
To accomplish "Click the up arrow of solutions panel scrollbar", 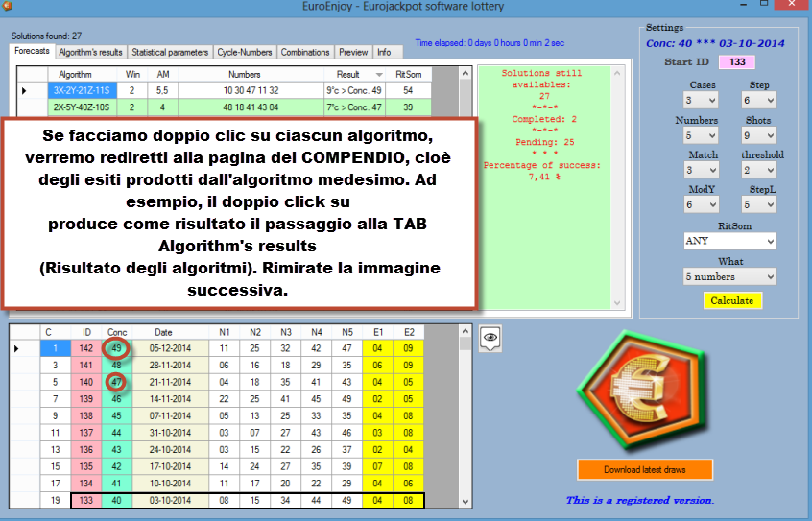I will point(617,73).
